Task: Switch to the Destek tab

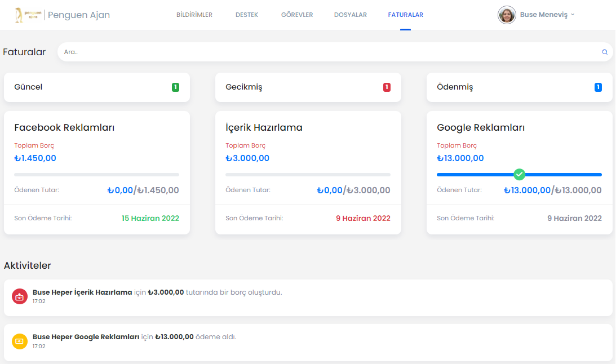Action: click(247, 15)
